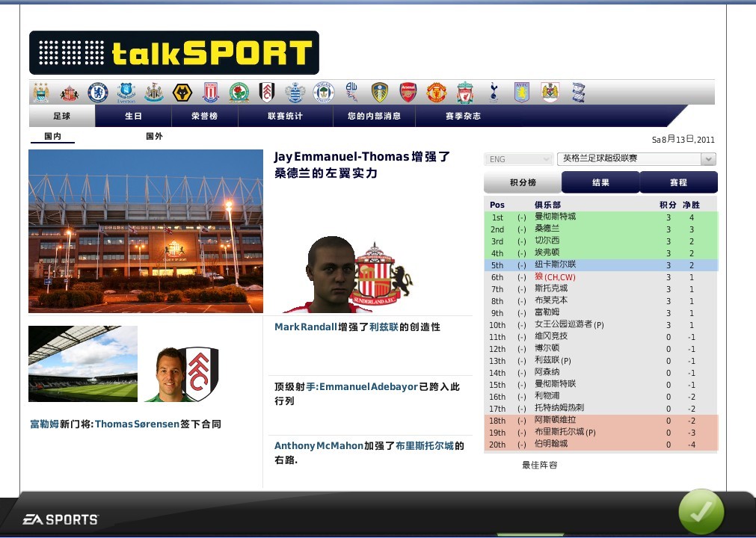This screenshot has height=538, width=756.
Task: Select the 纽卡斯尔联 5th place row
Action: point(600,265)
